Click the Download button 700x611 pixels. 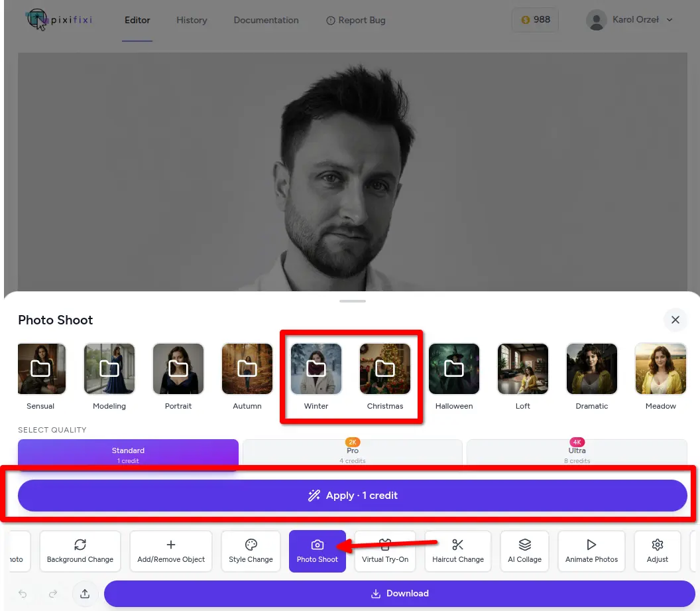[400, 594]
